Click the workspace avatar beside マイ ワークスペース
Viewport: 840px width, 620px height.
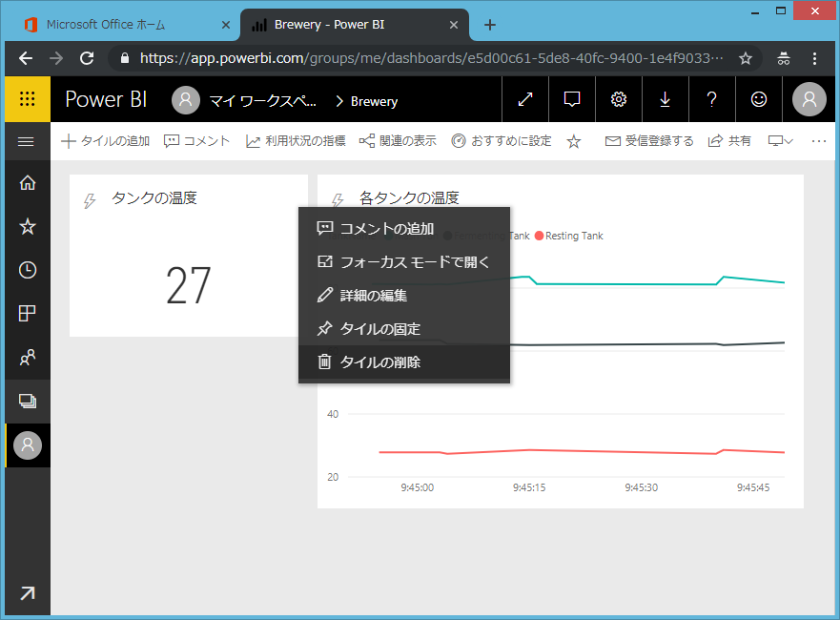[186, 99]
